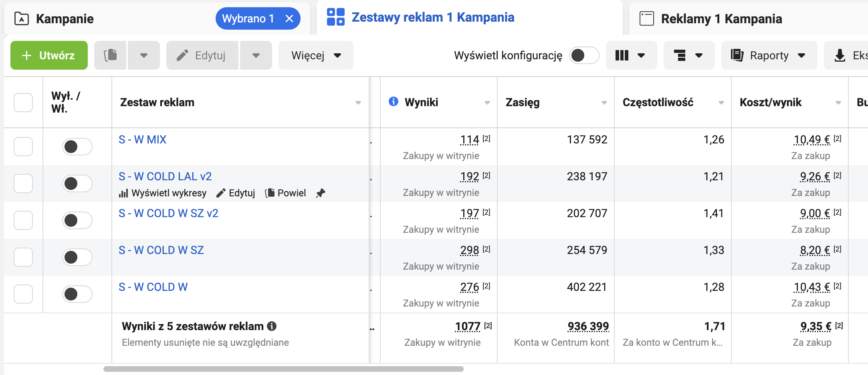Image resolution: width=868 pixels, height=375 pixels.
Task: Toggle the S - W MIX ad set on
Action: (x=77, y=147)
